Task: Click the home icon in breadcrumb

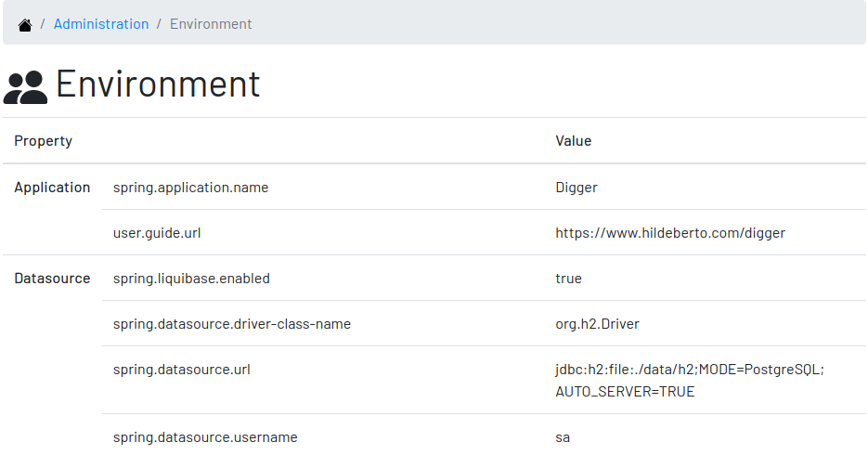Action: click(25, 25)
